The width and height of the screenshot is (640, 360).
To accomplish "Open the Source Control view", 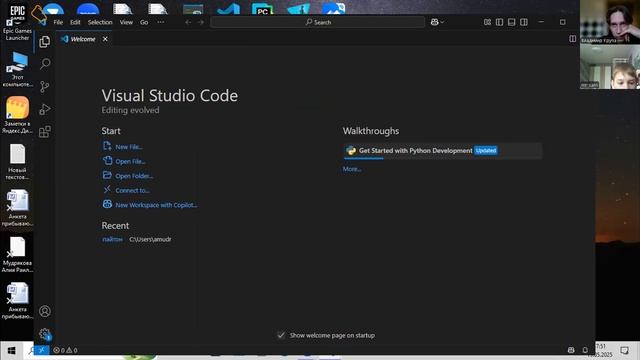I will point(44,86).
